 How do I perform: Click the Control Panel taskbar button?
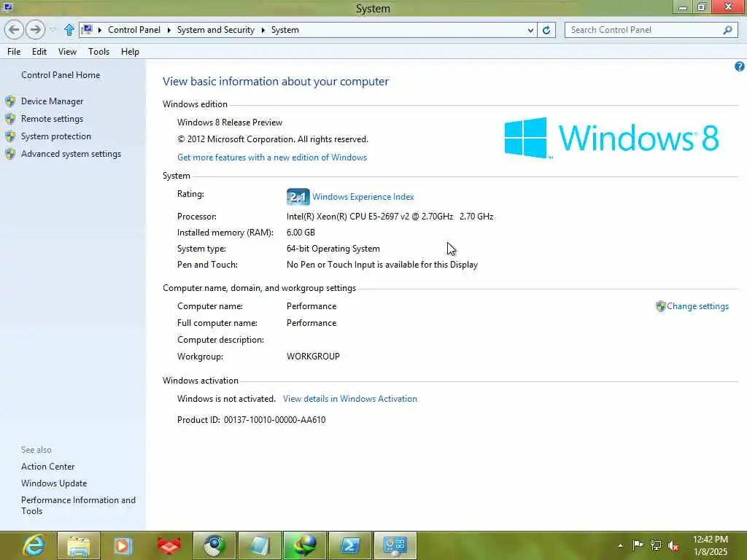coord(395,545)
